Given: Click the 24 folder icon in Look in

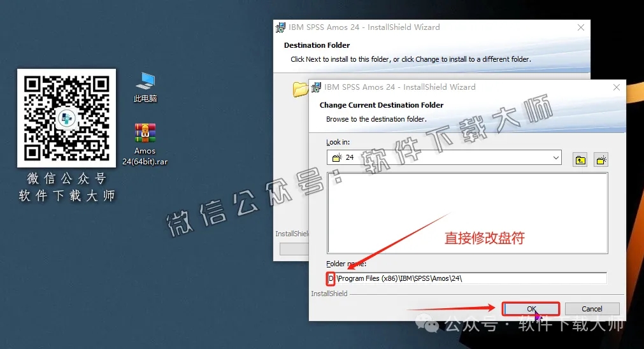Looking at the screenshot, I should coord(337,158).
